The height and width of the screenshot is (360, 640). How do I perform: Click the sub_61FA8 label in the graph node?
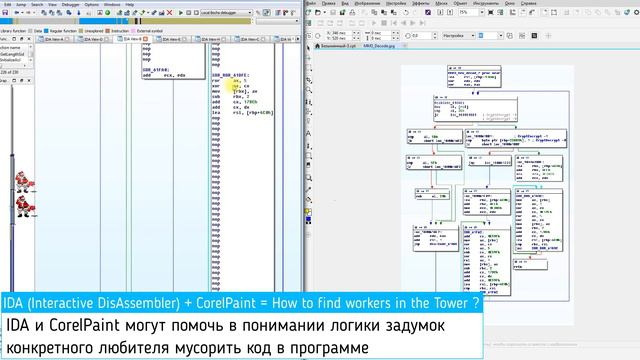[156, 70]
